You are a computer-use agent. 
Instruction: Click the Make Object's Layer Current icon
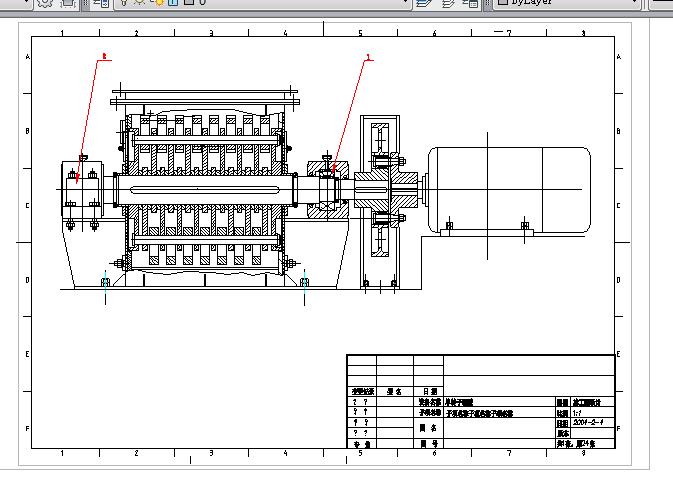pos(424,3)
